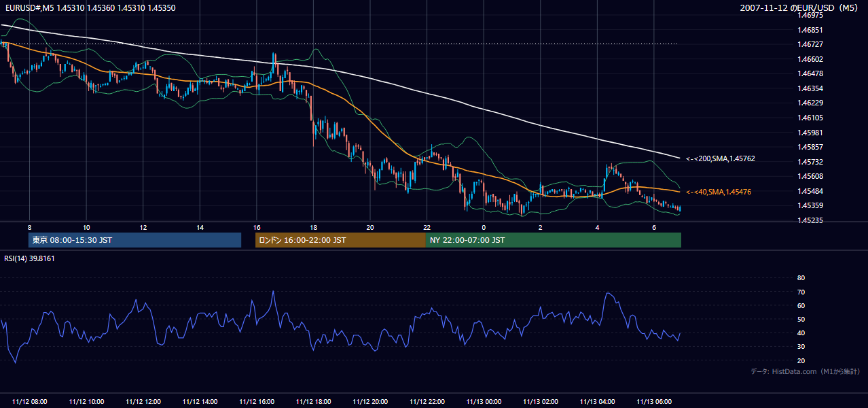868x408 pixels.
Task: Click the 11/12 12:00 bottom time label
Action: 143,402
